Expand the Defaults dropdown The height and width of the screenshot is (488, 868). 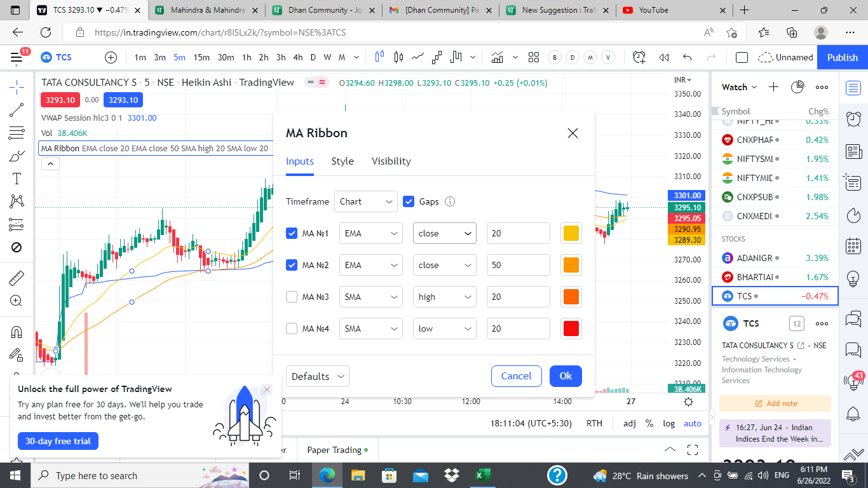click(x=317, y=376)
